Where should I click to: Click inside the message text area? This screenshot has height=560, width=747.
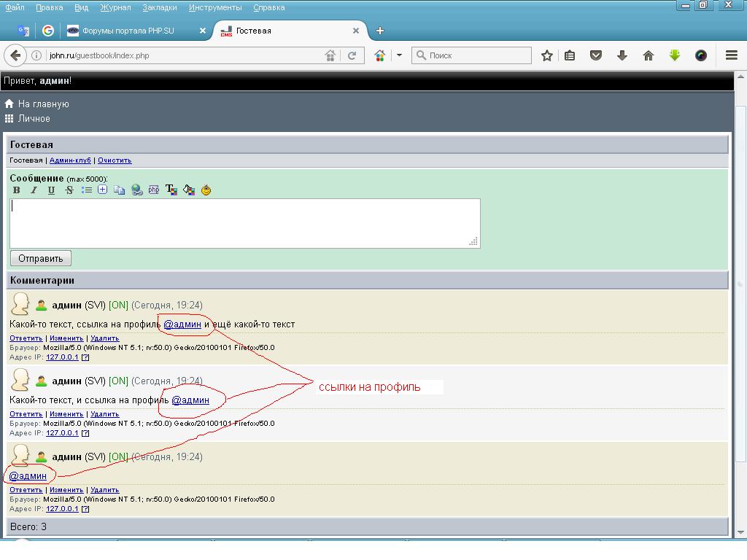(244, 222)
